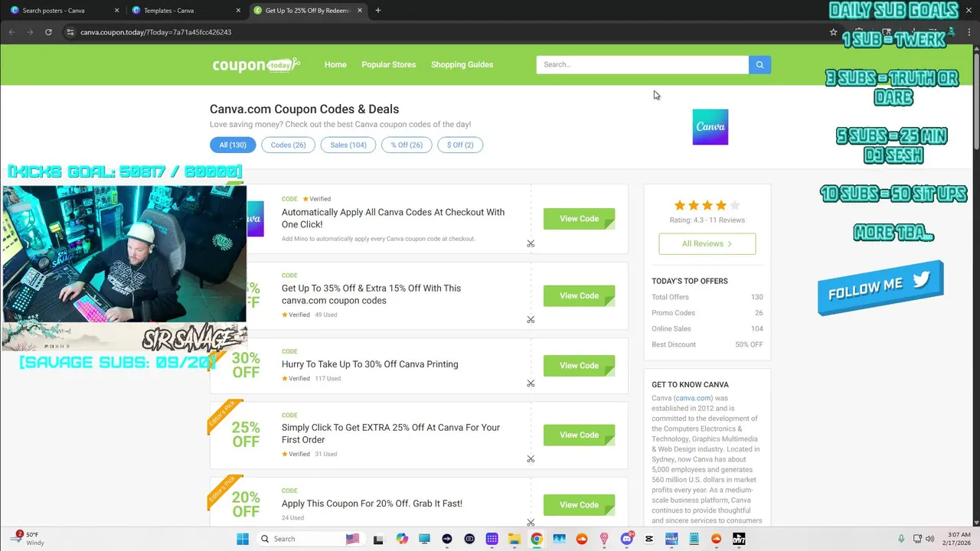Image resolution: width=980 pixels, height=551 pixels.
Task: Bookmark this page with the star icon
Action: tap(833, 32)
